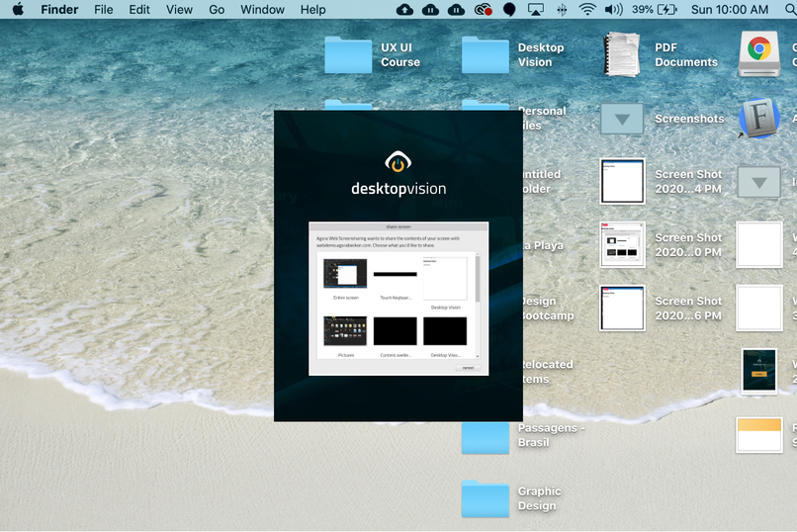Click the Screen Shot 2020...6 PM label

pyautogui.click(x=688, y=309)
